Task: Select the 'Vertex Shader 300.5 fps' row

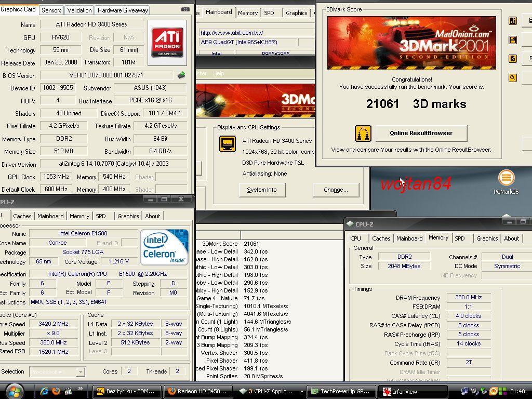Action: tap(270, 353)
